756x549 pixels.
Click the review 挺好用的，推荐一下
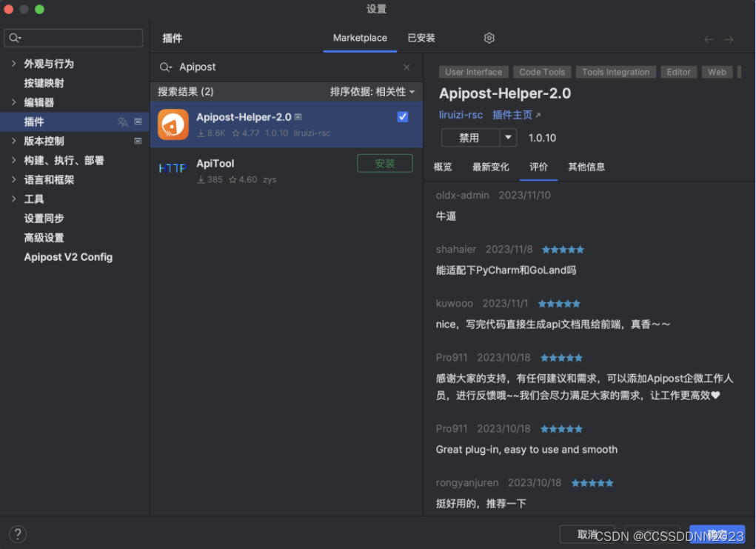tap(481, 504)
